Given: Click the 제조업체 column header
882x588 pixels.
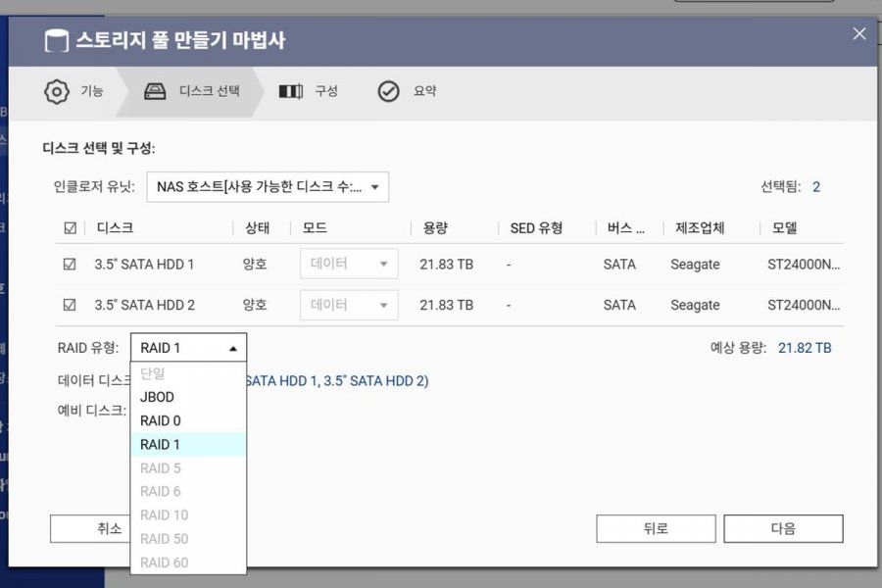Looking at the screenshot, I should point(700,228).
